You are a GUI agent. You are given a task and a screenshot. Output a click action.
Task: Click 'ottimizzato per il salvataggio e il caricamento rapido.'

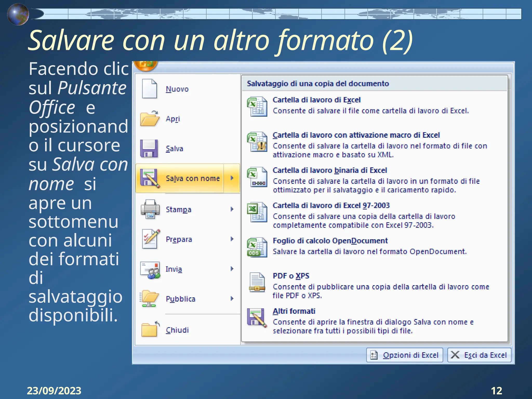click(x=364, y=190)
